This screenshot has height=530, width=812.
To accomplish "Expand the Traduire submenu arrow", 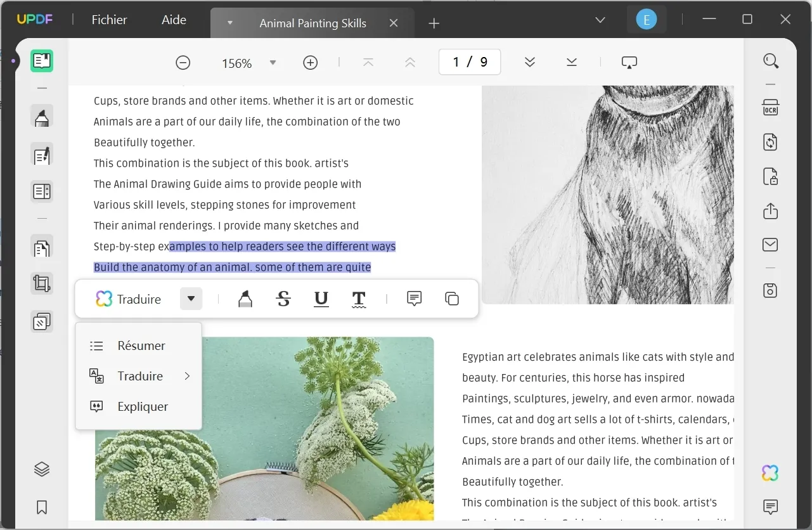I will coord(187,376).
